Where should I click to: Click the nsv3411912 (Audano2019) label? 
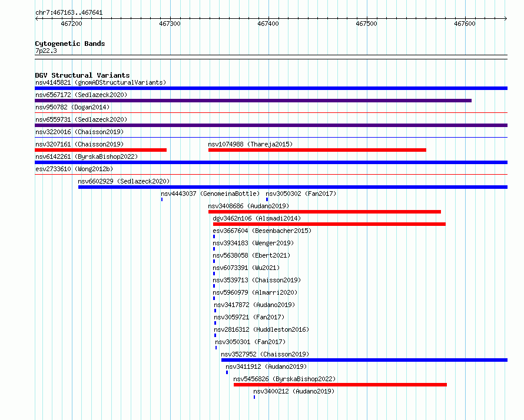pos(266,366)
